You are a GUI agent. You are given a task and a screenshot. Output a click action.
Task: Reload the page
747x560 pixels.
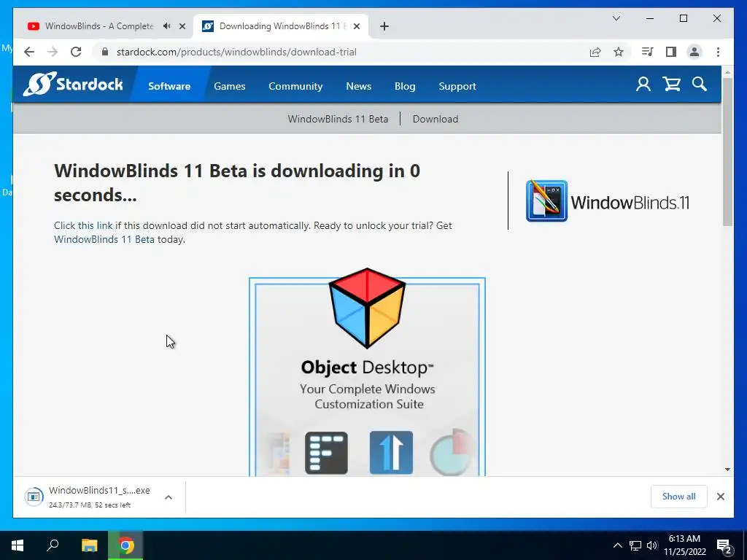click(x=76, y=52)
